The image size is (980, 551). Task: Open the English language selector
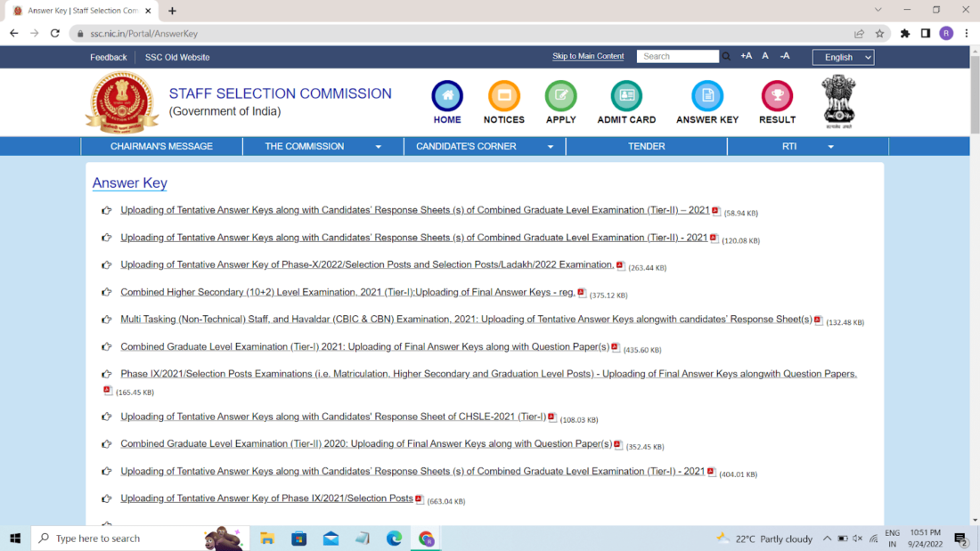pyautogui.click(x=842, y=57)
